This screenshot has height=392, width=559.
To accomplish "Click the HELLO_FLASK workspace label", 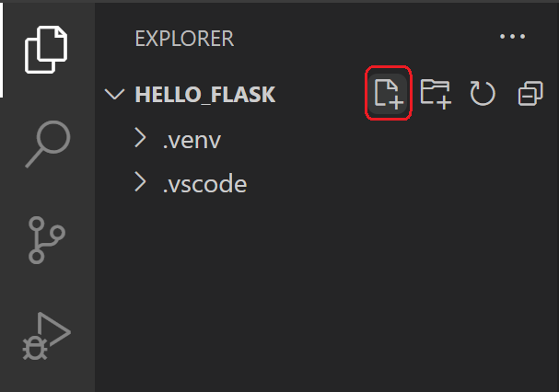I will [205, 94].
